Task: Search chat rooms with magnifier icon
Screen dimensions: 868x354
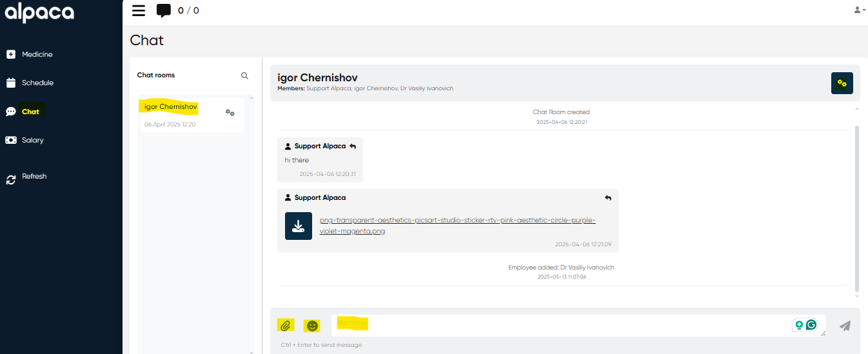Action: click(x=244, y=75)
